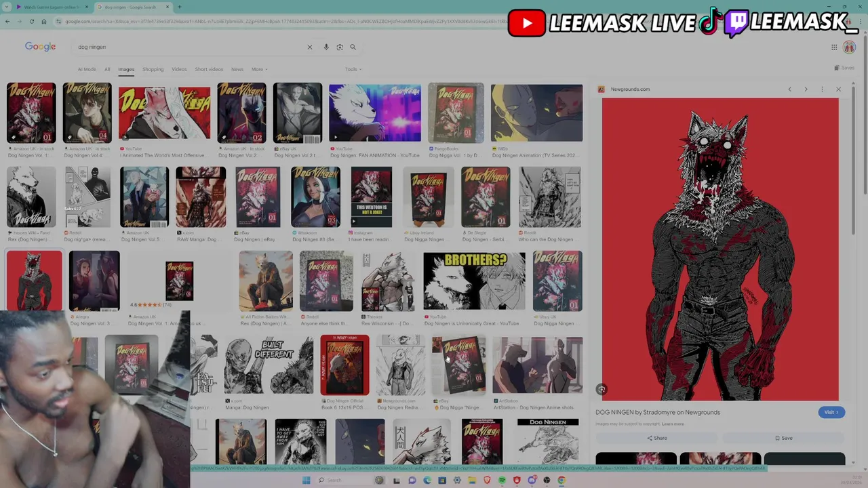The width and height of the screenshot is (868, 488).
Task: Open 'I Animated The World's Most Offensive' thumbnail
Action: pyautogui.click(x=164, y=113)
